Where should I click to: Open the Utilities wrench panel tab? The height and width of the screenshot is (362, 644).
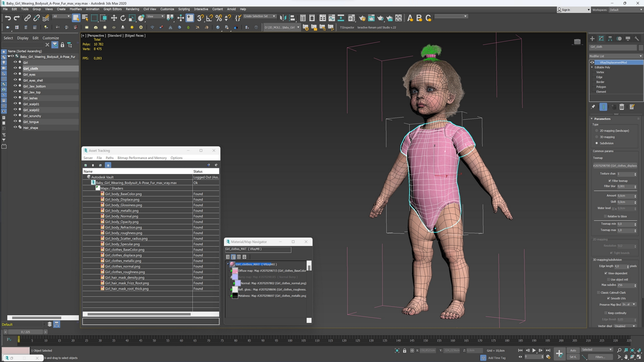637,39
